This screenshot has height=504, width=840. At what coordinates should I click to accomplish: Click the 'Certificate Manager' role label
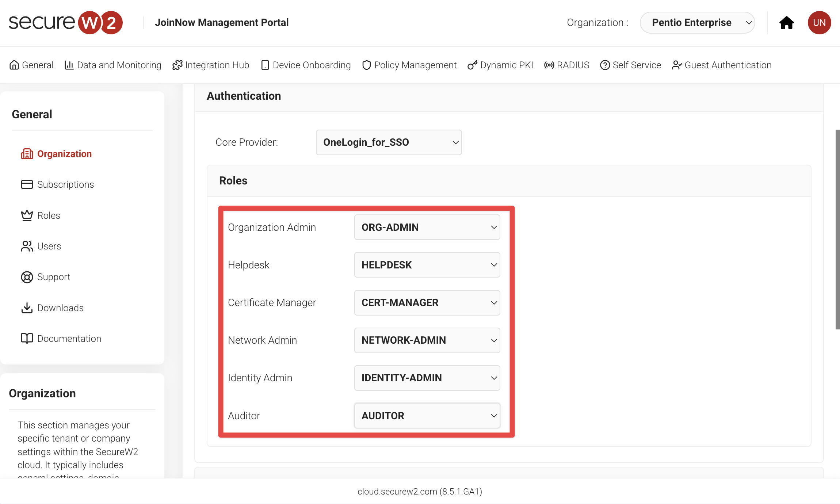[272, 303]
